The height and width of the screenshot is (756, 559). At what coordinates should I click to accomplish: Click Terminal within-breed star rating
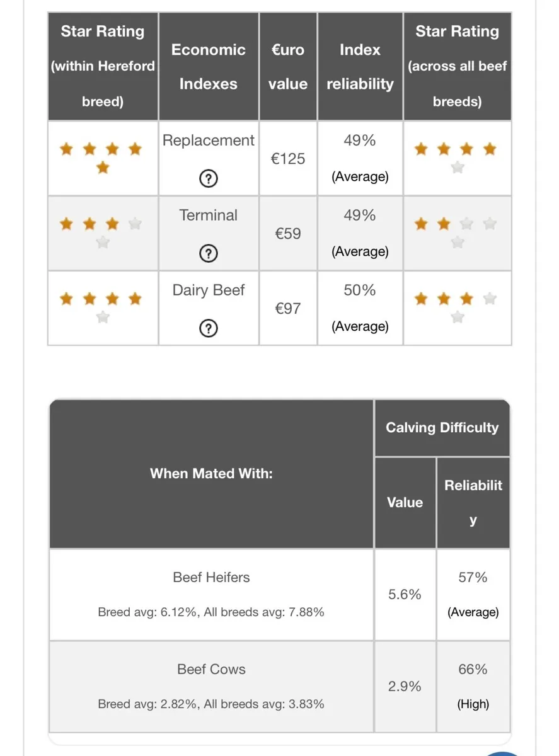pyautogui.click(x=101, y=232)
